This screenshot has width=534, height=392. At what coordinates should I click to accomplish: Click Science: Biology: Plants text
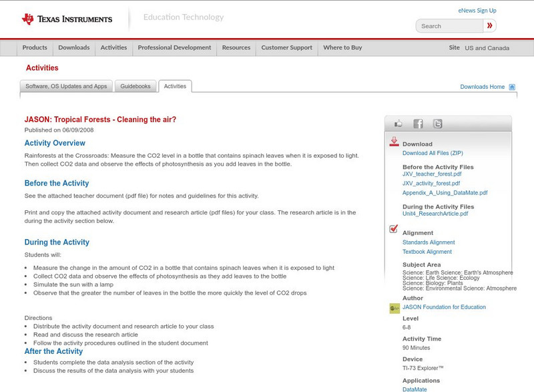(x=433, y=283)
